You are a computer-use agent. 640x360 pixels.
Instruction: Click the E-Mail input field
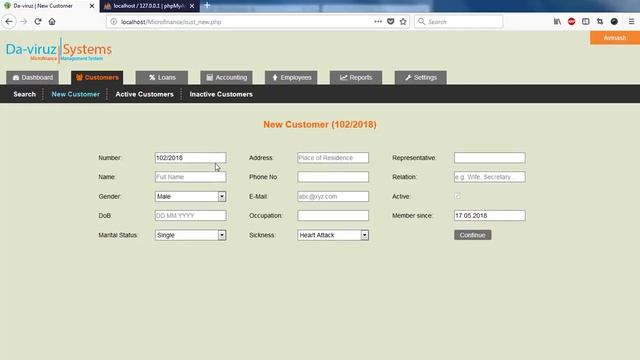point(333,196)
